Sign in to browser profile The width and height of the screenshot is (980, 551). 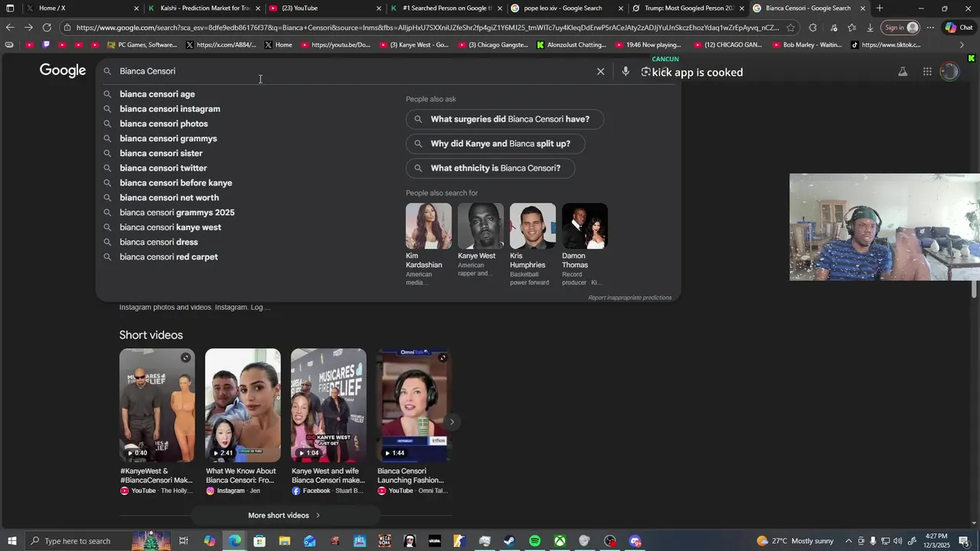[901, 28]
